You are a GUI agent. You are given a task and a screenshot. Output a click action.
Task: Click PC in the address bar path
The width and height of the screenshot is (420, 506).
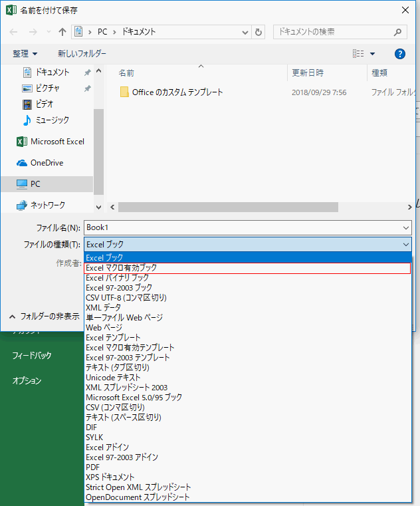[102, 32]
